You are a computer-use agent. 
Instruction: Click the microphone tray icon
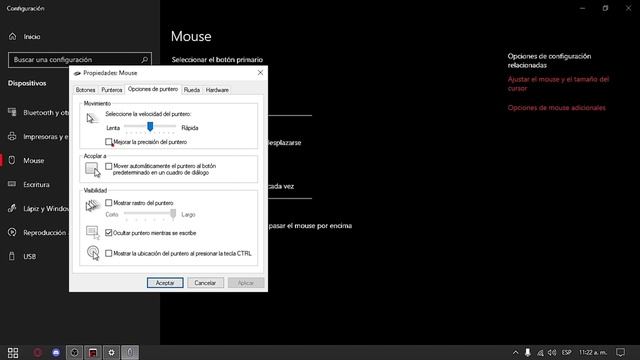(x=528, y=353)
